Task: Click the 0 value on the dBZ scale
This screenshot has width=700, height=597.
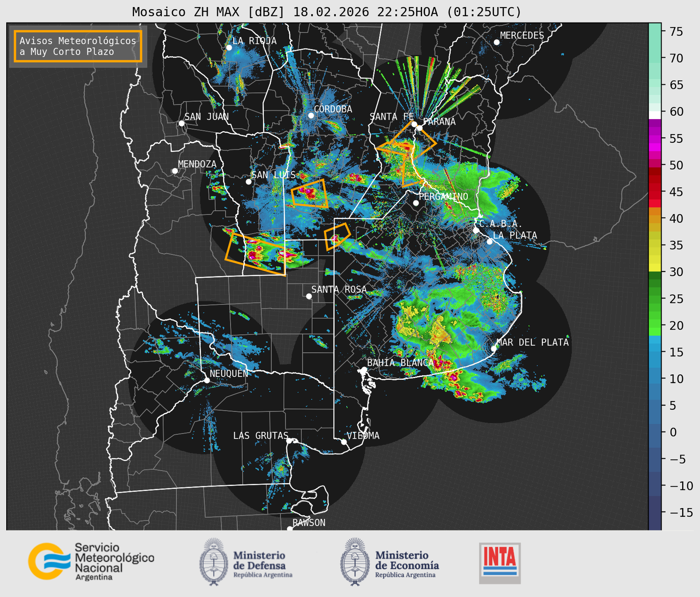Action: click(673, 433)
